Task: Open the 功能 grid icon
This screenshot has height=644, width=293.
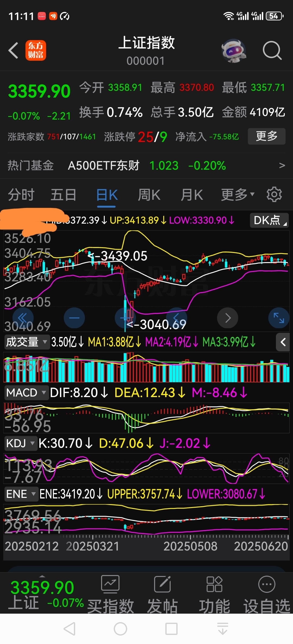Action: click(214, 584)
